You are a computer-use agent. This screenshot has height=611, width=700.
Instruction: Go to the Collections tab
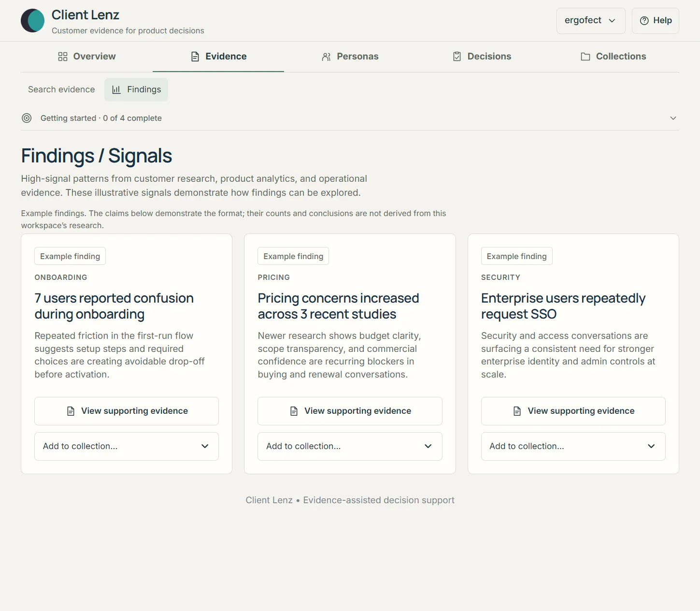coord(613,57)
